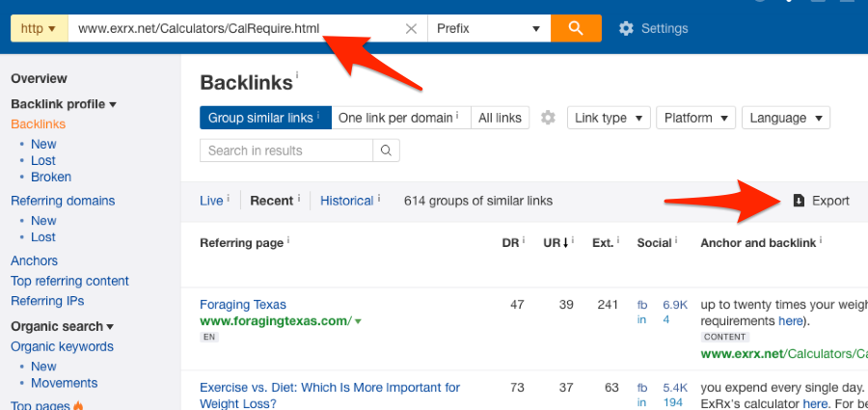Click the Search in results input field
The image size is (868, 410).
tap(285, 150)
